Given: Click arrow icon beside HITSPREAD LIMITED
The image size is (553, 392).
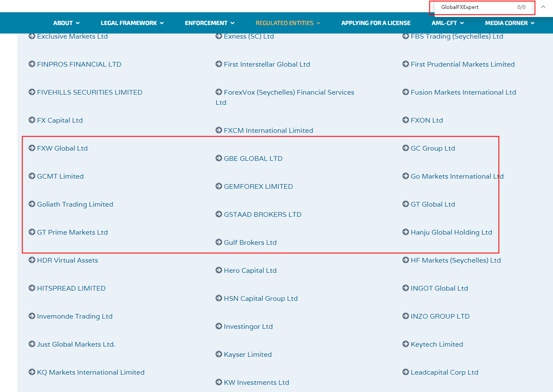Looking at the screenshot, I should (x=32, y=288).
